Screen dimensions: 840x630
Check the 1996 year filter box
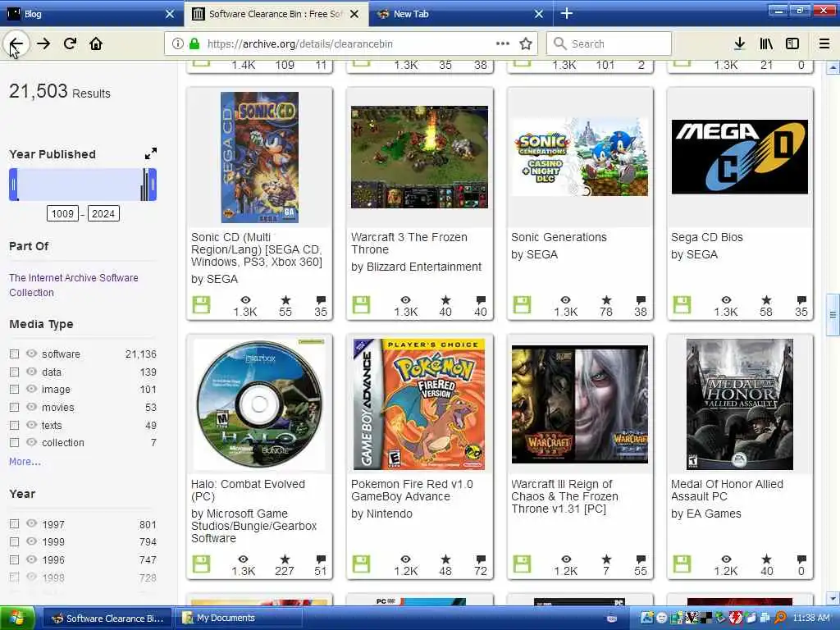point(15,559)
